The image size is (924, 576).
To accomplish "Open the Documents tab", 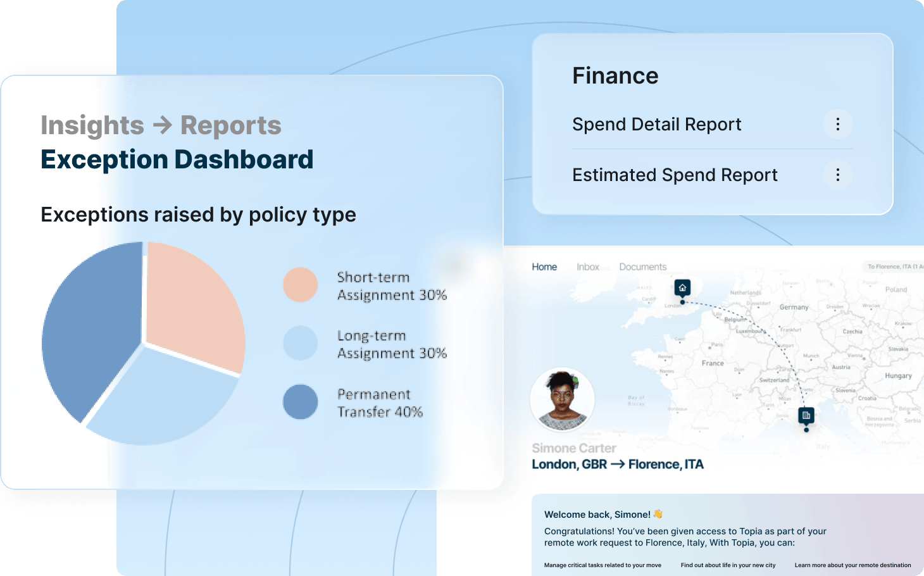I will (x=642, y=267).
